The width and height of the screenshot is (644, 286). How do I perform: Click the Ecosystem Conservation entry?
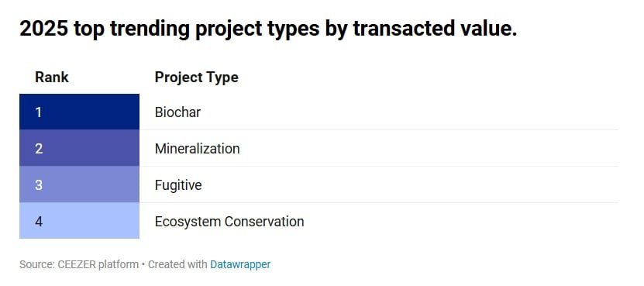tap(229, 222)
